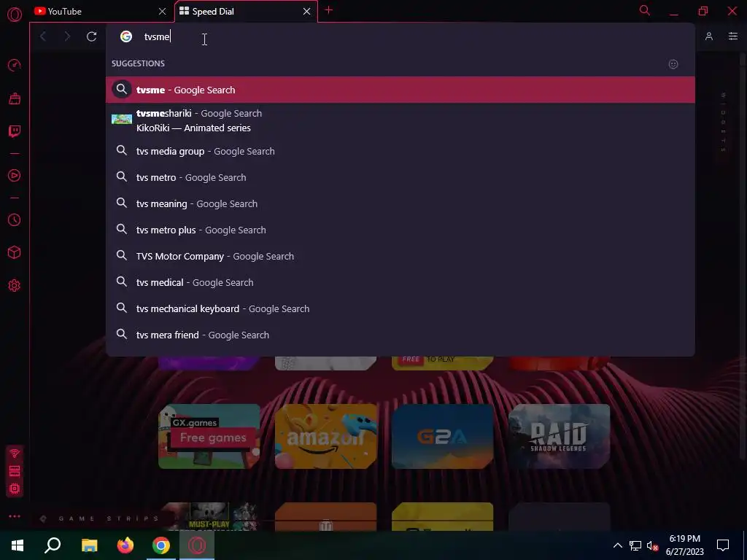Switch to the YouTube tab
The width and height of the screenshot is (747, 560).
(101, 12)
